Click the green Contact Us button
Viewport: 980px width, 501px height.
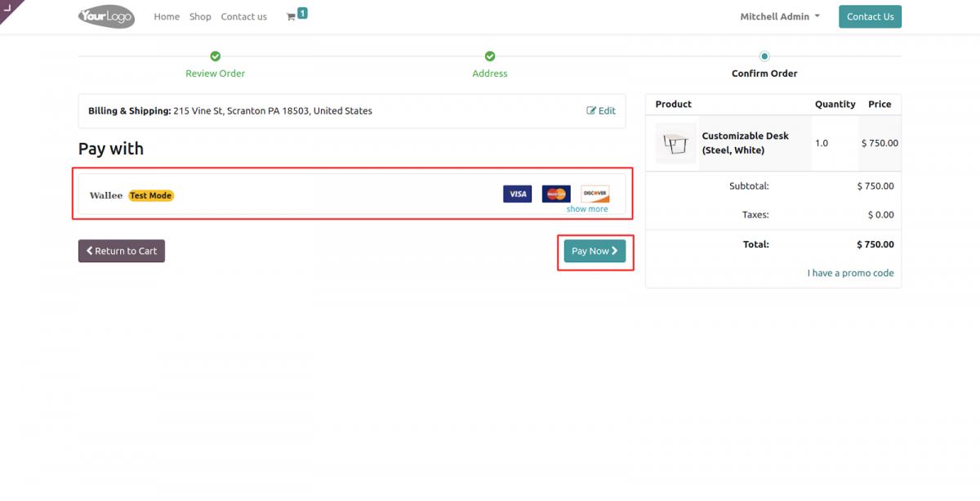pos(870,16)
